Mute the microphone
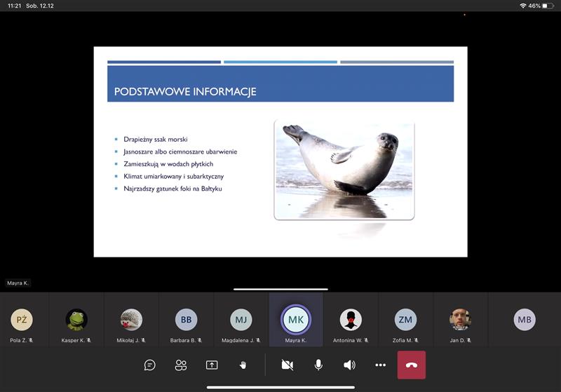This screenshot has height=392, width=561. point(318,365)
